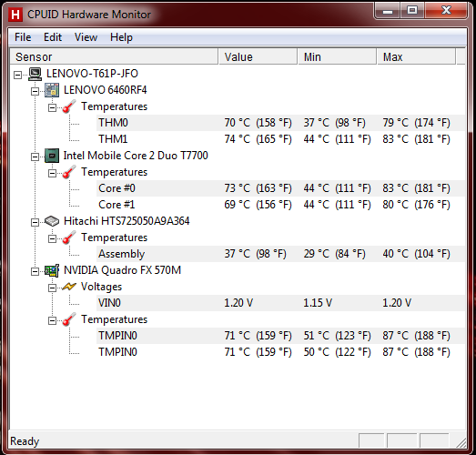The image size is (476, 455).
Task: Click the CPU chip icon for Core 2 Duo
Action: click(52, 156)
